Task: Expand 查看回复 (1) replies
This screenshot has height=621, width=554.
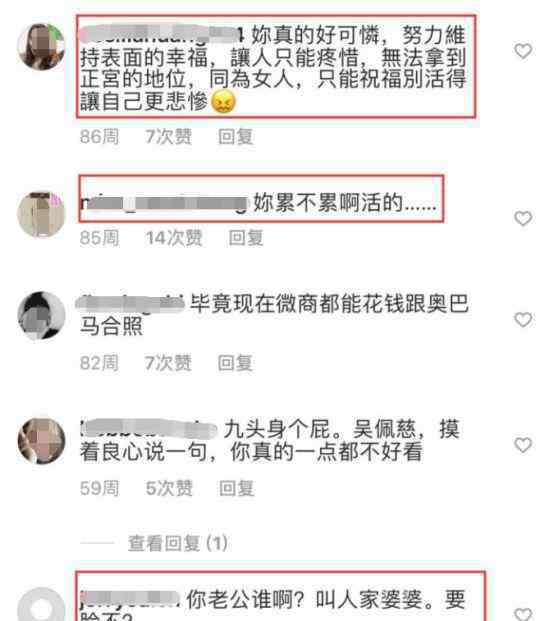Action: tap(177, 543)
